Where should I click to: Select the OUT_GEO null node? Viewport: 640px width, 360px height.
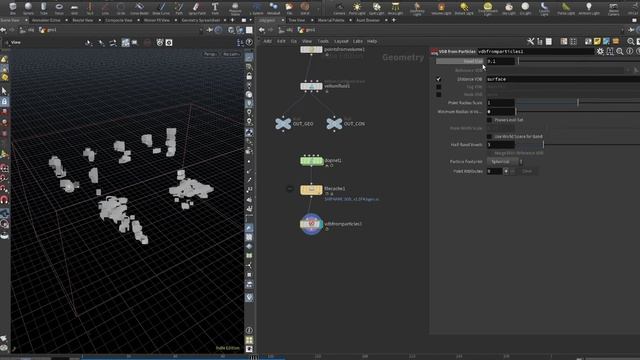[x=283, y=123]
